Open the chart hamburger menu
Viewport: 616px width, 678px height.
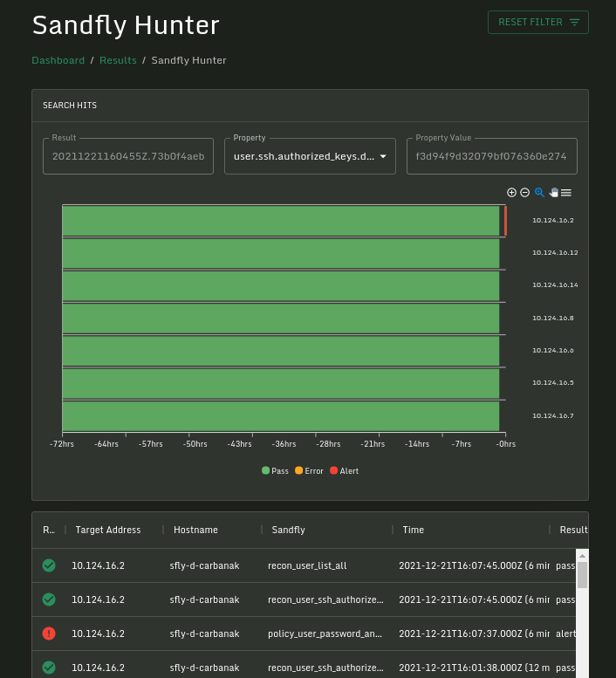pyautogui.click(x=566, y=193)
